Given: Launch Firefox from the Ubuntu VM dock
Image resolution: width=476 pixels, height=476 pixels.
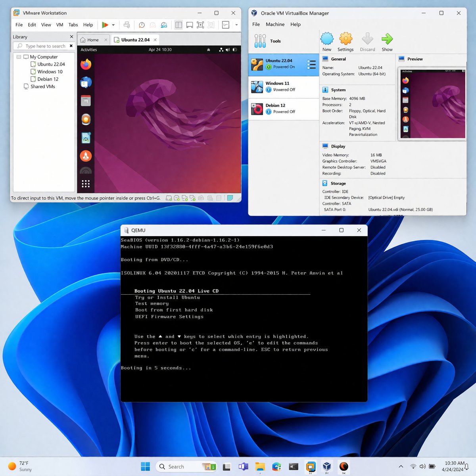Looking at the screenshot, I should click(x=86, y=64).
